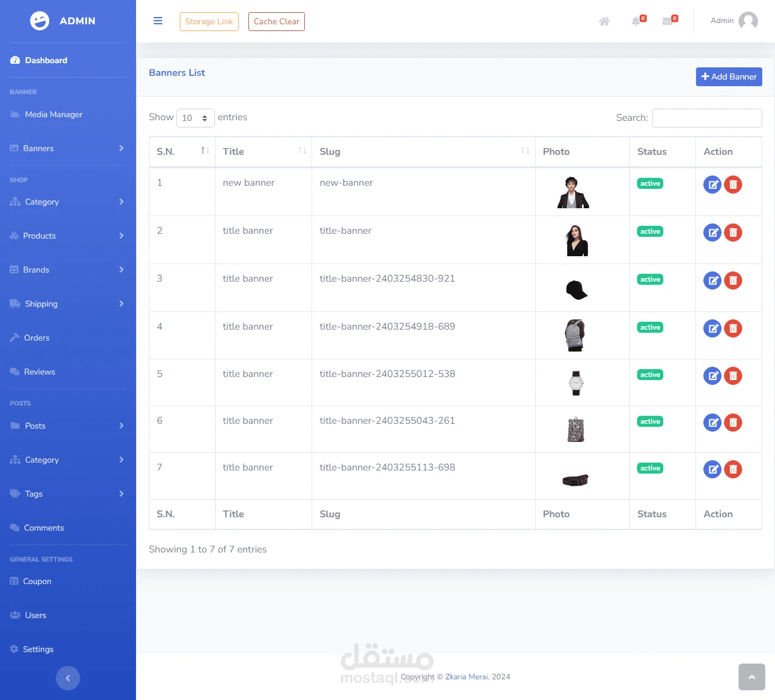
Task: Delete banner title-banner-2403254918-689
Action: [x=733, y=328]
